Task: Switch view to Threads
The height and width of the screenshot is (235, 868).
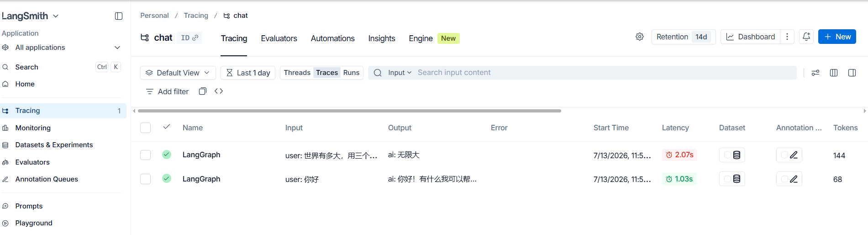Action: [x=297, y=73]
